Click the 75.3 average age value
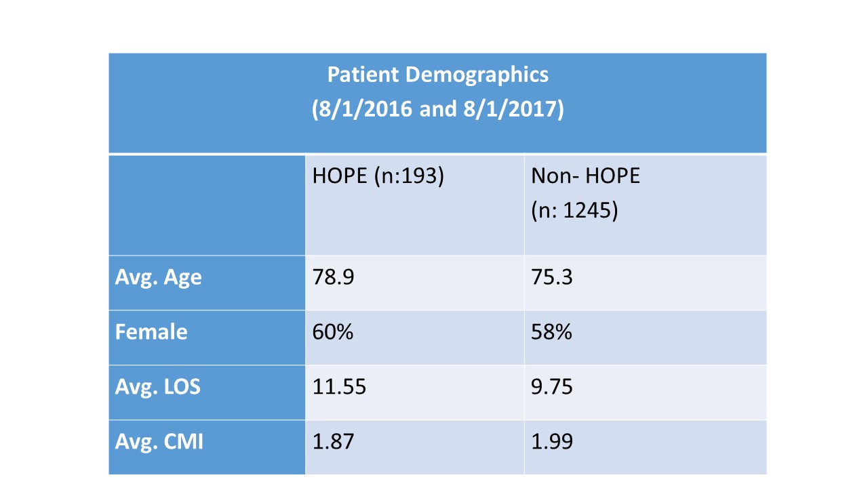The width and height of the screenshot is (868, 488). coord(552,278)
